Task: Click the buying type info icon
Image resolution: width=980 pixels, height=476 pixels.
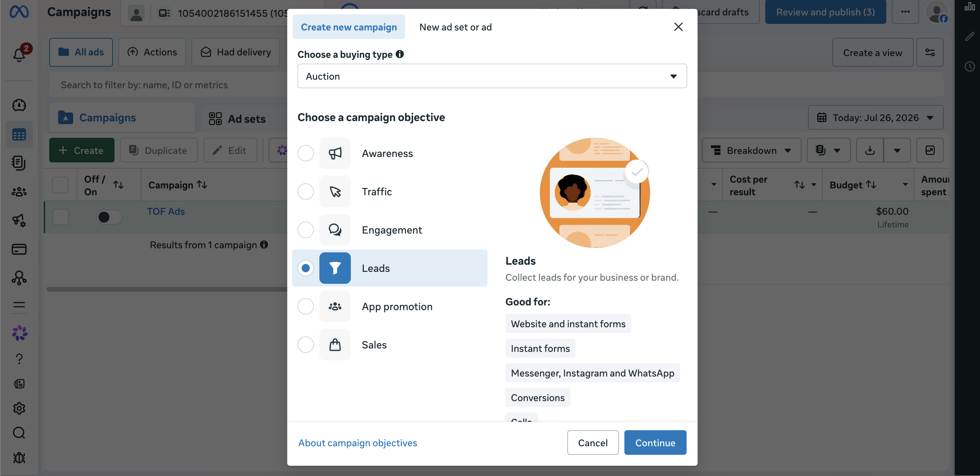Action: click(x=399, y=54)
